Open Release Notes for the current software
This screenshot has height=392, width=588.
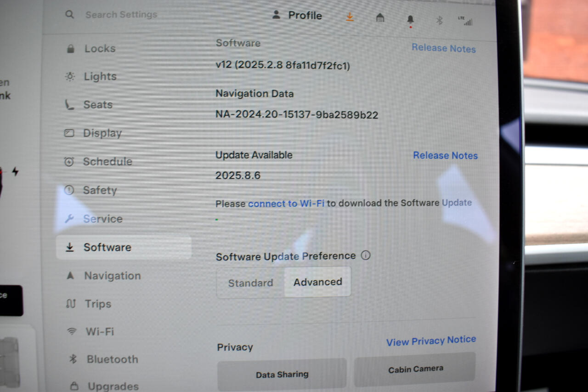tap(444, 48)
